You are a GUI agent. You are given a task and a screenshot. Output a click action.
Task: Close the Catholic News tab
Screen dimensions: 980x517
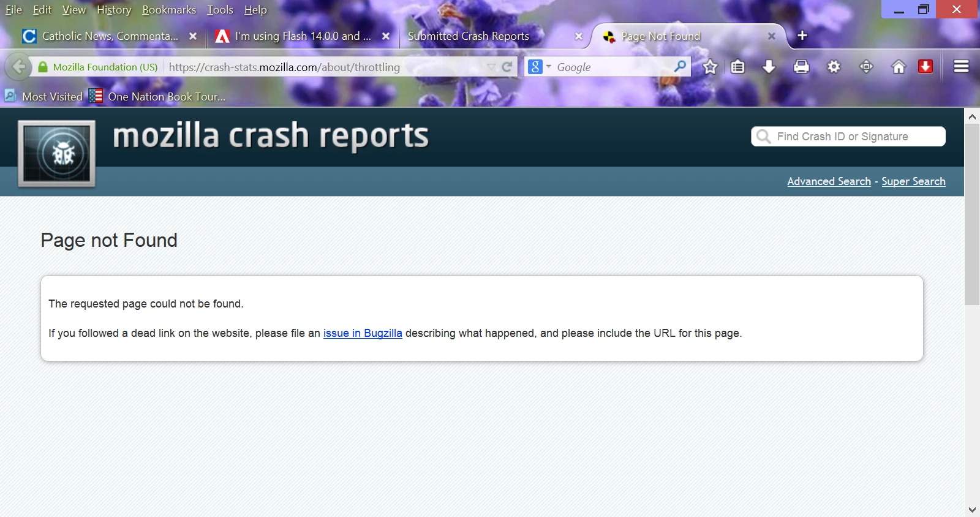pyautogui.click(x=193, y=36)
